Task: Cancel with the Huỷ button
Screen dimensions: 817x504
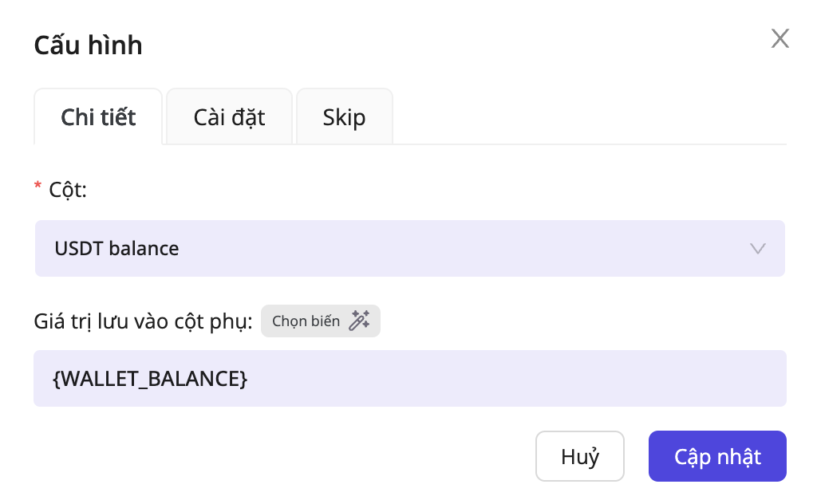Action: click(579, 457)
